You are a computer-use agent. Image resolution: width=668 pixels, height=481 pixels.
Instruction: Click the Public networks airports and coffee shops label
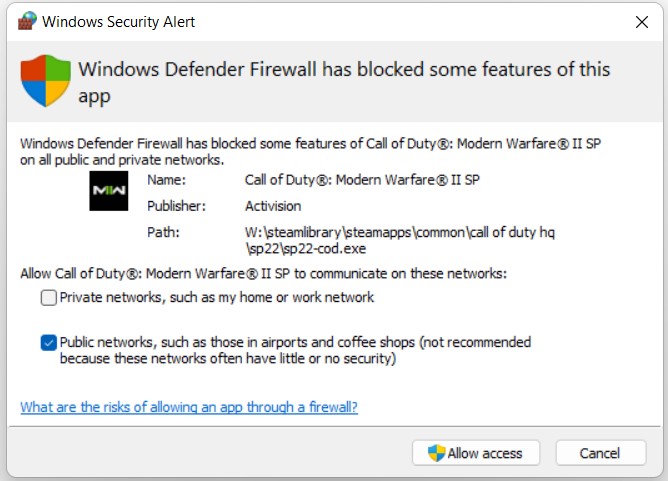tap(295, 350)
